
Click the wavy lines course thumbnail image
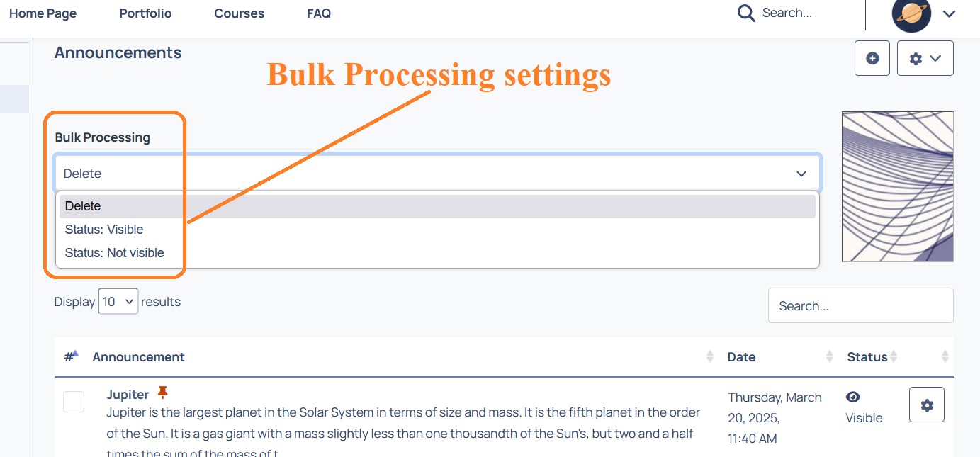(x=897, y=186)
